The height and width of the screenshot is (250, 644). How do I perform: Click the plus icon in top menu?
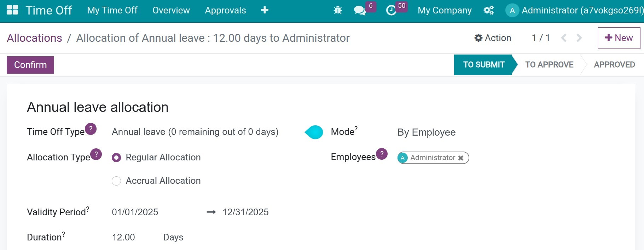pyautogui.click(x=265, y=10)
